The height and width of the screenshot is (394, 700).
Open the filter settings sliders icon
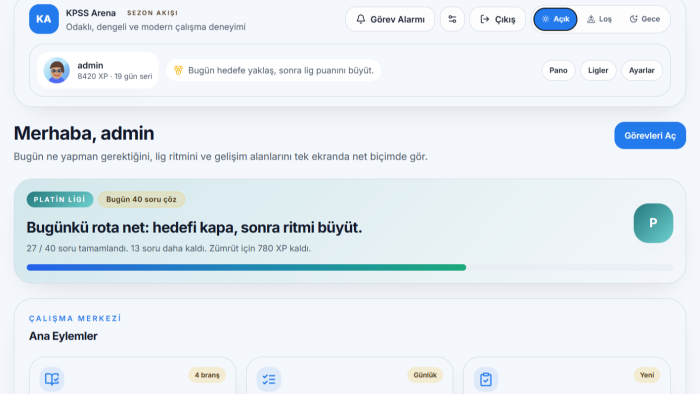point(452,19)
